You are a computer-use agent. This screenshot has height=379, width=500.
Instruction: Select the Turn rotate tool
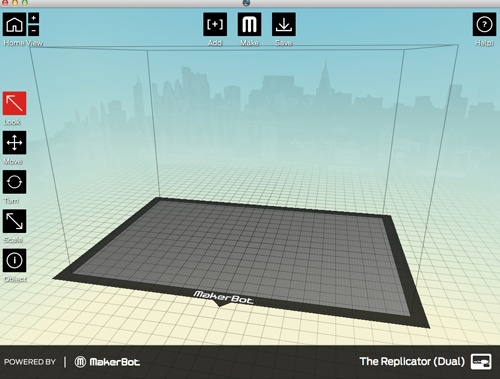14,182
